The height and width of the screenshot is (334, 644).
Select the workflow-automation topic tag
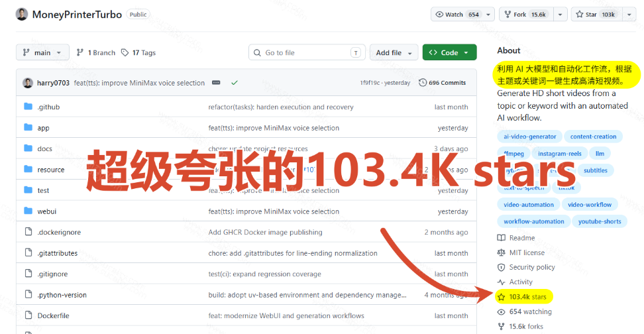[x=534, y=221]
